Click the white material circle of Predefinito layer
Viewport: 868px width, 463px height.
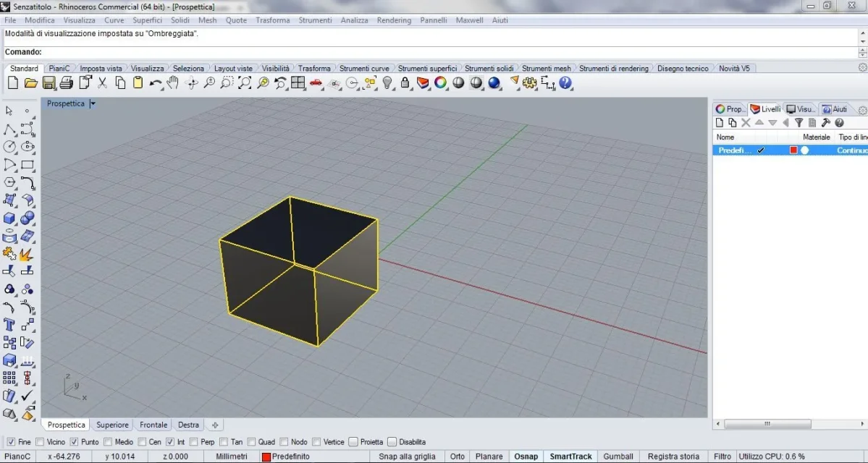[805, 150]
